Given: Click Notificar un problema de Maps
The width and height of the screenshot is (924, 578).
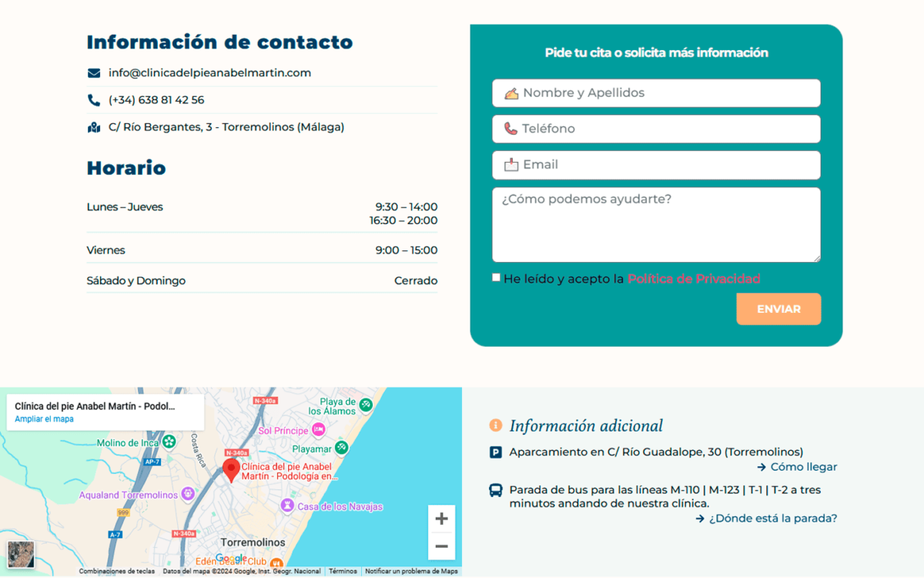Looking at the screenshot, I should tap(410, 572).
